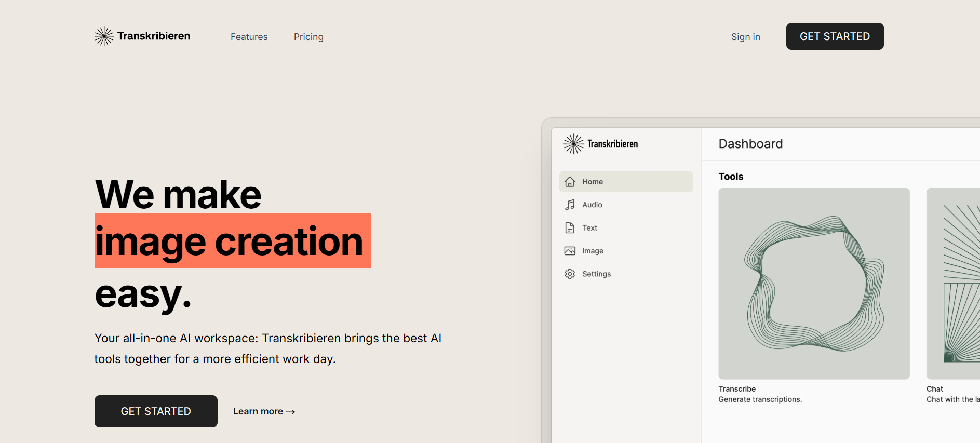This screenshot has width=980, height=443.
Task: Click the hero GET STARTED button below tagline
Action: tap(156, 411)
